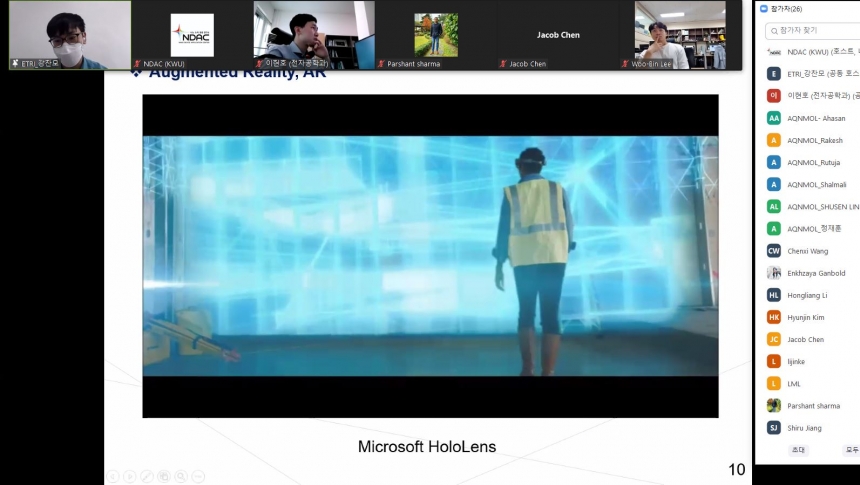This screenshot has height=485, width=860.
Task: Click the search magnifier in participant search
Action: (774, 31)
